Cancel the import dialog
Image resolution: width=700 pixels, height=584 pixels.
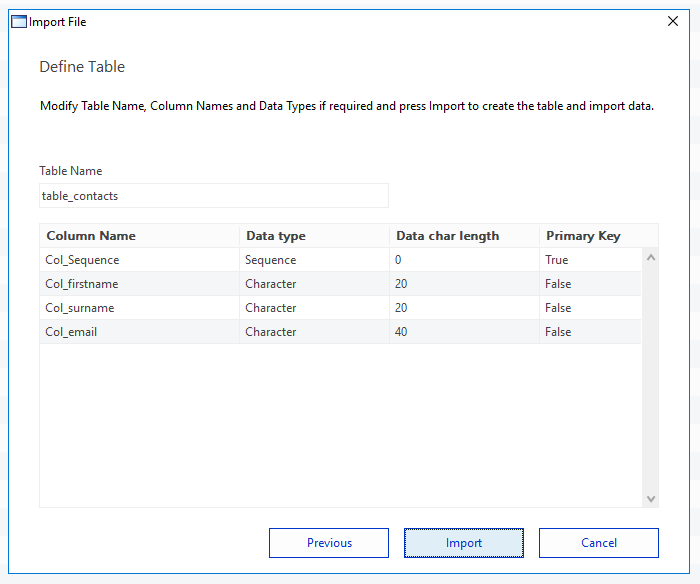point(599,543)
